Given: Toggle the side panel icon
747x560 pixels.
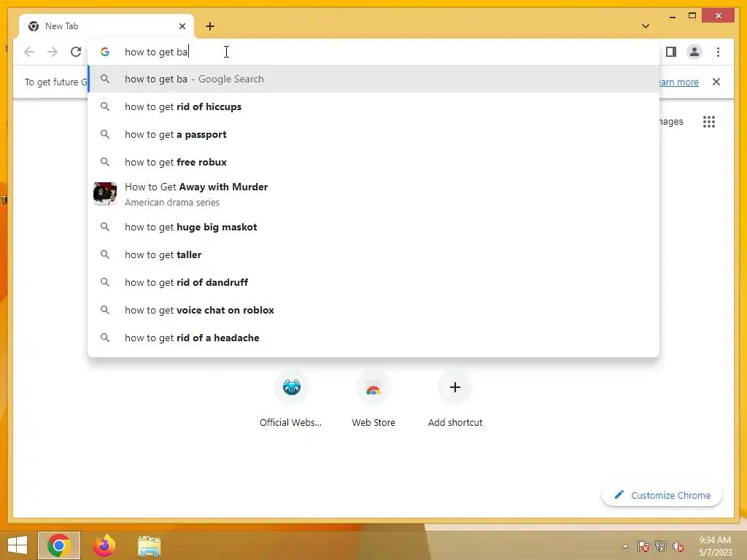Looking at the screenshot, I should pos(671,52).
